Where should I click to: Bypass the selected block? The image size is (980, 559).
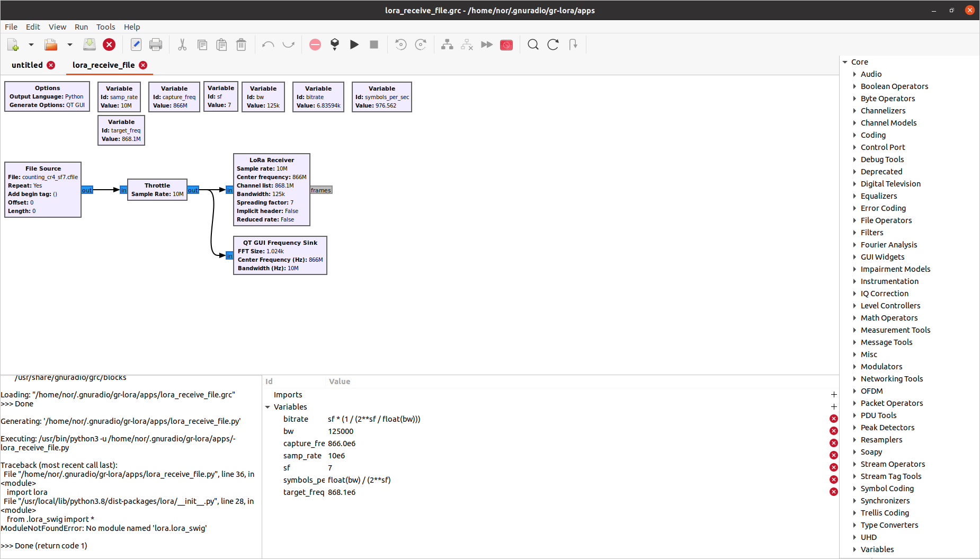[487, 45]
